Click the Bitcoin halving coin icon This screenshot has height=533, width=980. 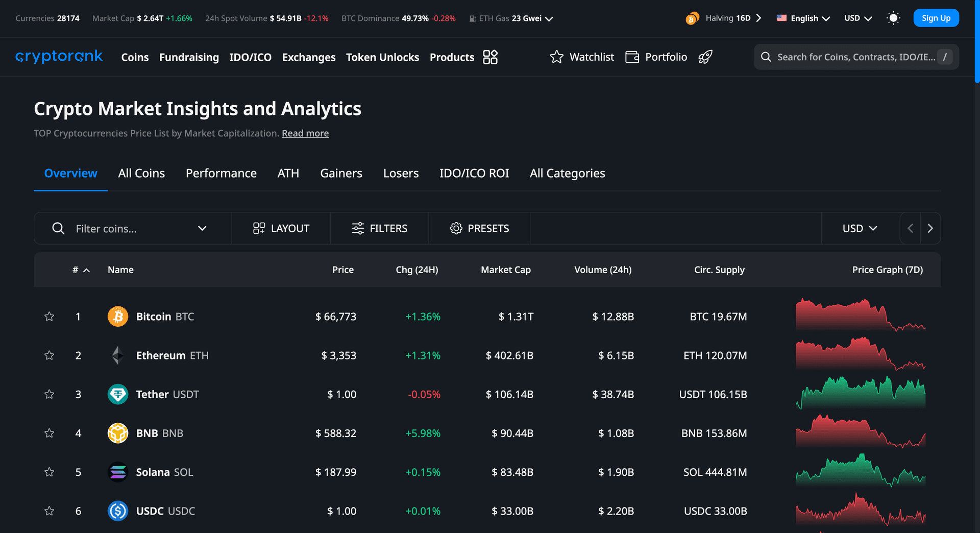(x=692, y=18)
